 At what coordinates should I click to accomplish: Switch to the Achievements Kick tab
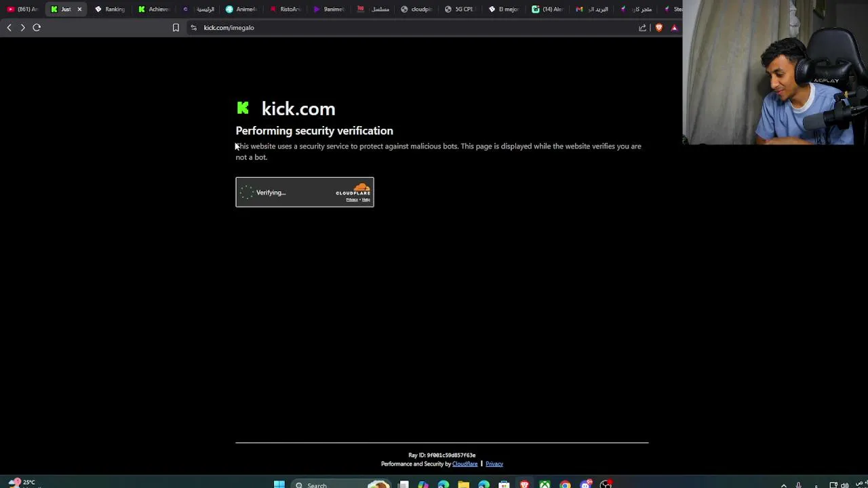[153, 9]
